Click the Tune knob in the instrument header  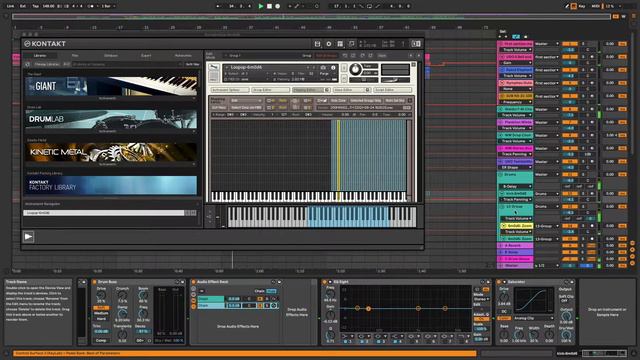355,70
